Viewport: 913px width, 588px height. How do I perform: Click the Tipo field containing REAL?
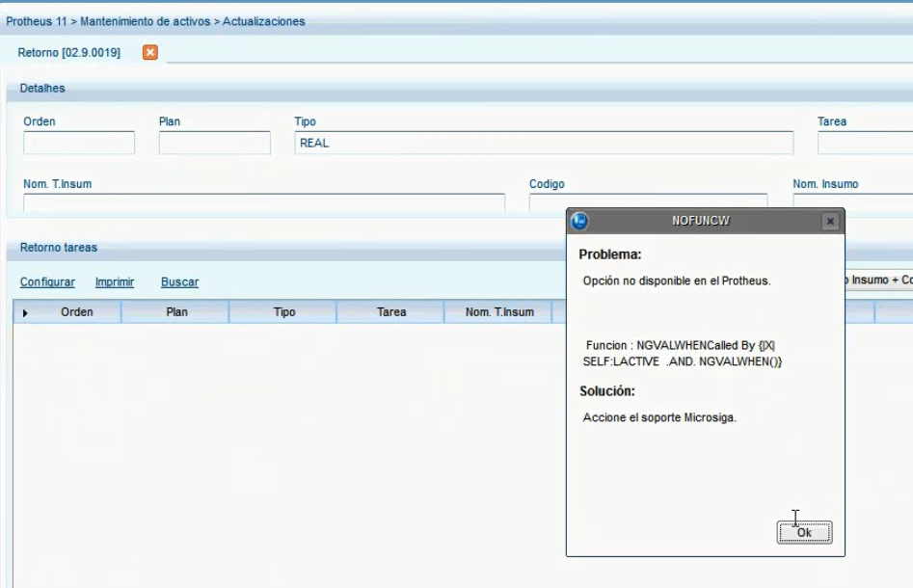543,143
